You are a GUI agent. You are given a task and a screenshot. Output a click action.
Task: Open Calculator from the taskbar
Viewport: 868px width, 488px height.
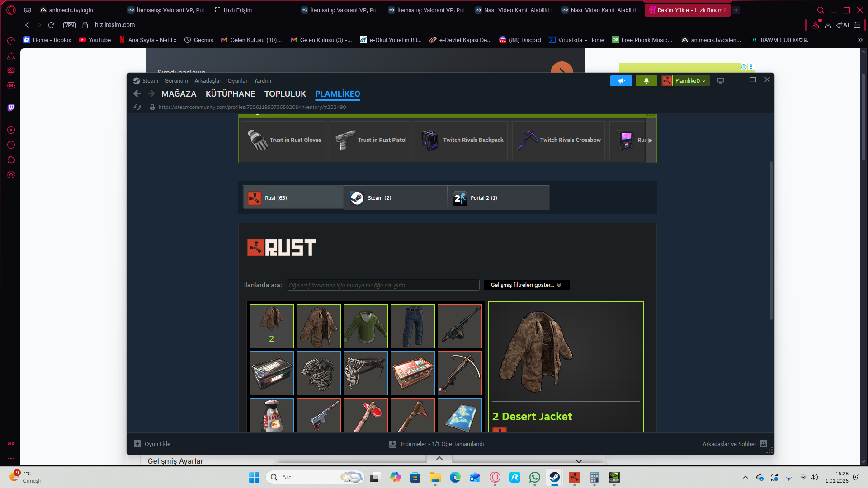pyautogui.click(x=594, y=477)
